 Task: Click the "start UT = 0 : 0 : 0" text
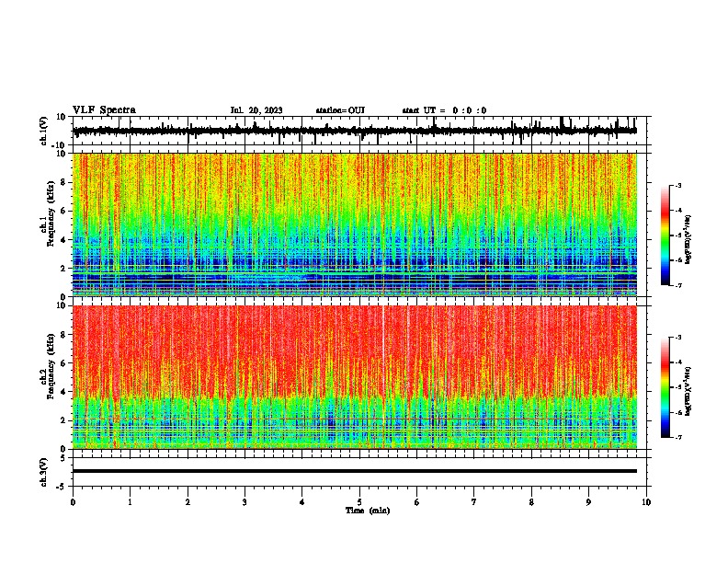pyautogui.click(x=444, y=110)
